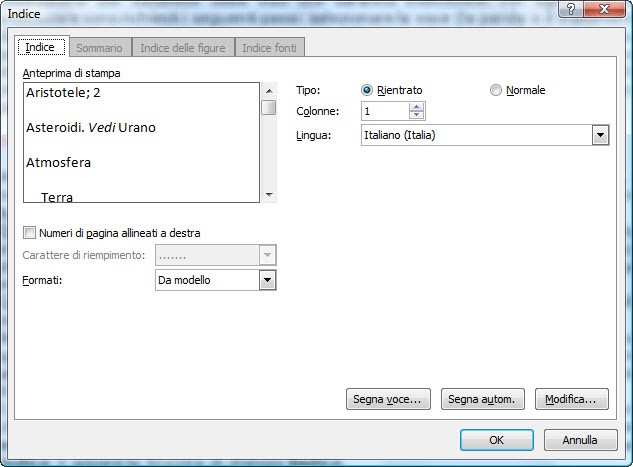Open the Lingua dropdown list
The height and width of the screenshot is (467, 633).
600,135
